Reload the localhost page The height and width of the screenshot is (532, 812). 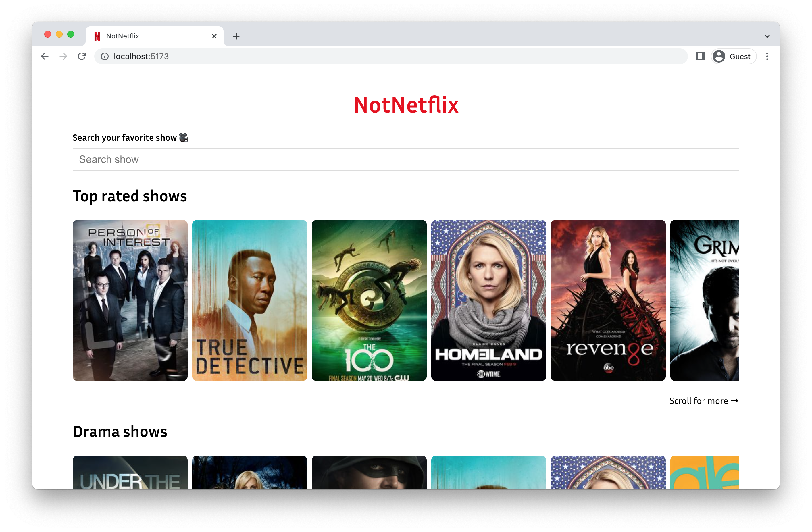coord(82,56)
